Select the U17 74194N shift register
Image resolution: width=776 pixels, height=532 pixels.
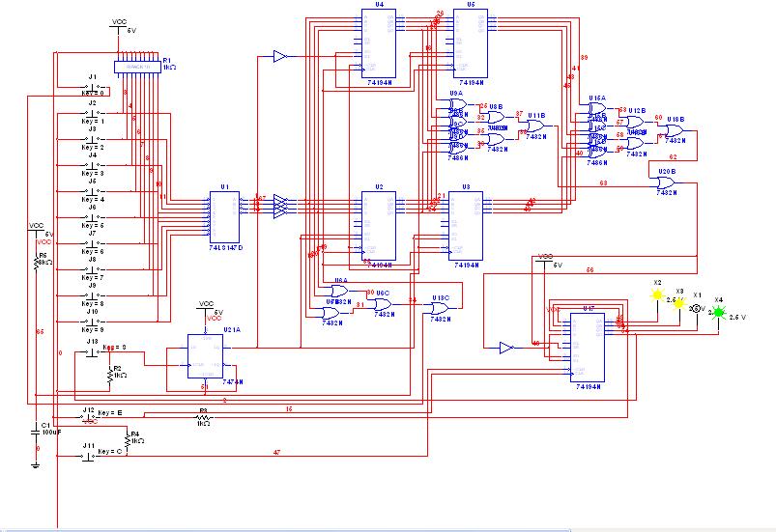[x=588, y=348]
